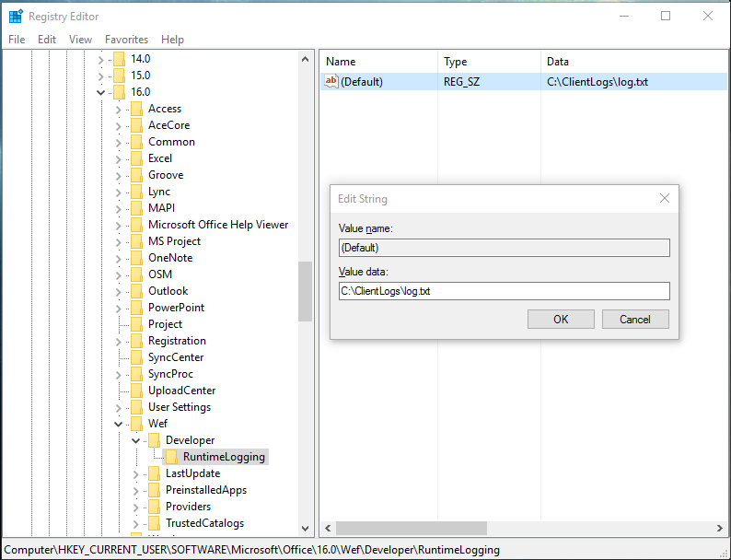Click the tree pane vertical scrollbar thumb

[x=305, y=291]
